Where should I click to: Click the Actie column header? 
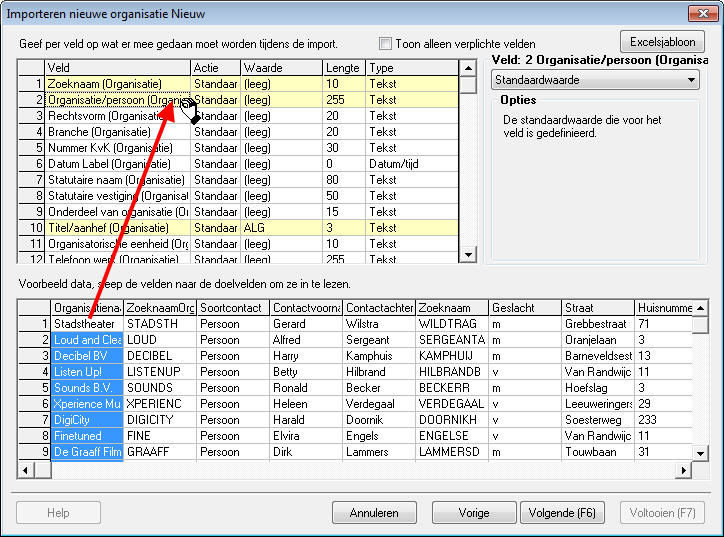click(216, 68)
